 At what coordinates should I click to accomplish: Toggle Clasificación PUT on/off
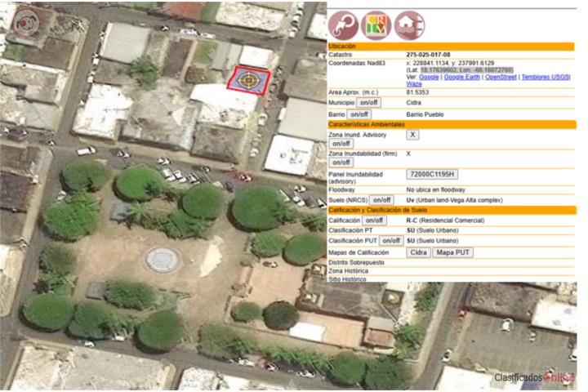click(x=391, y=240)
